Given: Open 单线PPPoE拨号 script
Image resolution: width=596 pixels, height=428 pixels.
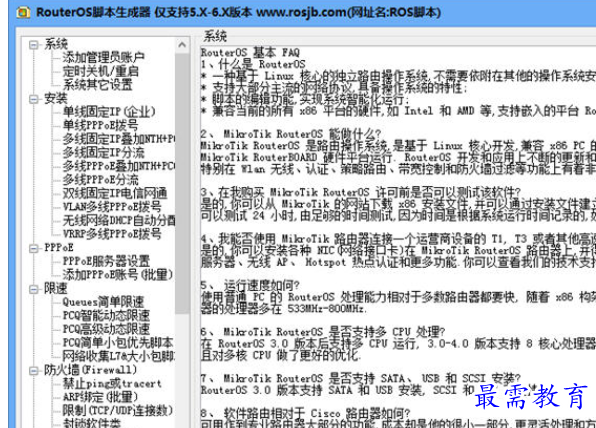Looking at the screenshot, I should pyautogui.click(x=100, y=125).
